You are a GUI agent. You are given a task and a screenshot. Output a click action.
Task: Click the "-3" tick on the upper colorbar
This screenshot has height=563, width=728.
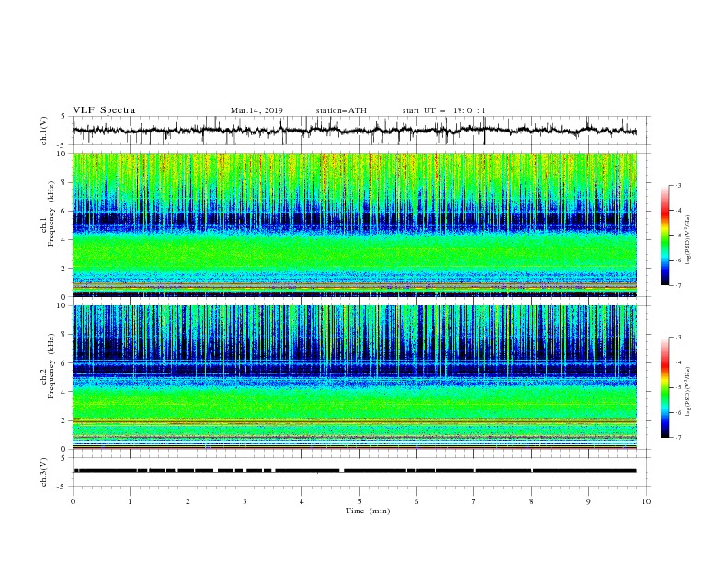(678, 185)
